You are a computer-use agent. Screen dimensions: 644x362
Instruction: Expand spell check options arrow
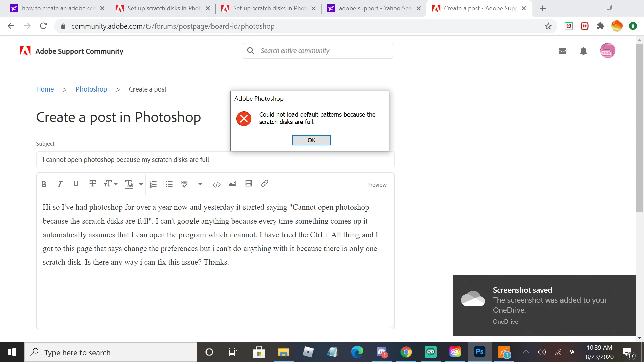200,184
